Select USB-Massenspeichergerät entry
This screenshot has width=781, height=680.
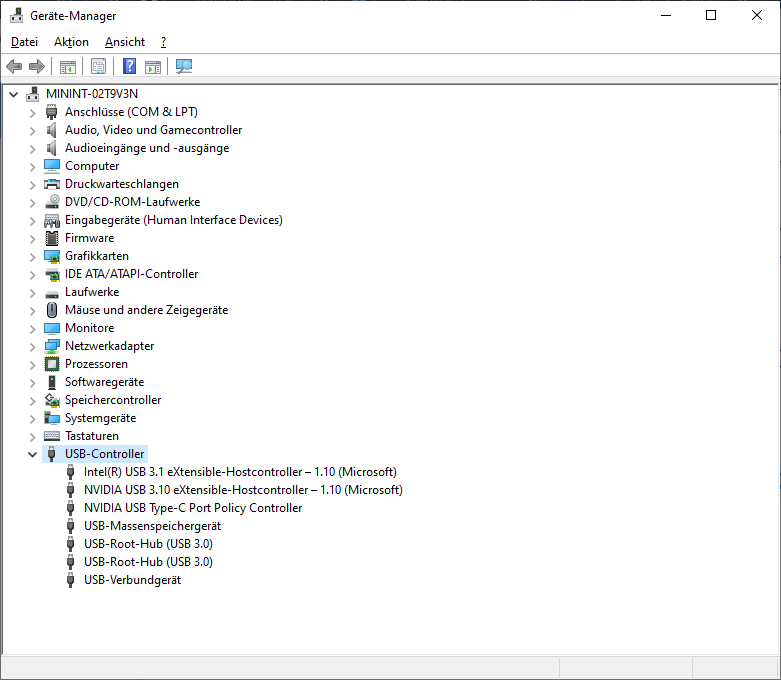tap(152, 526)
